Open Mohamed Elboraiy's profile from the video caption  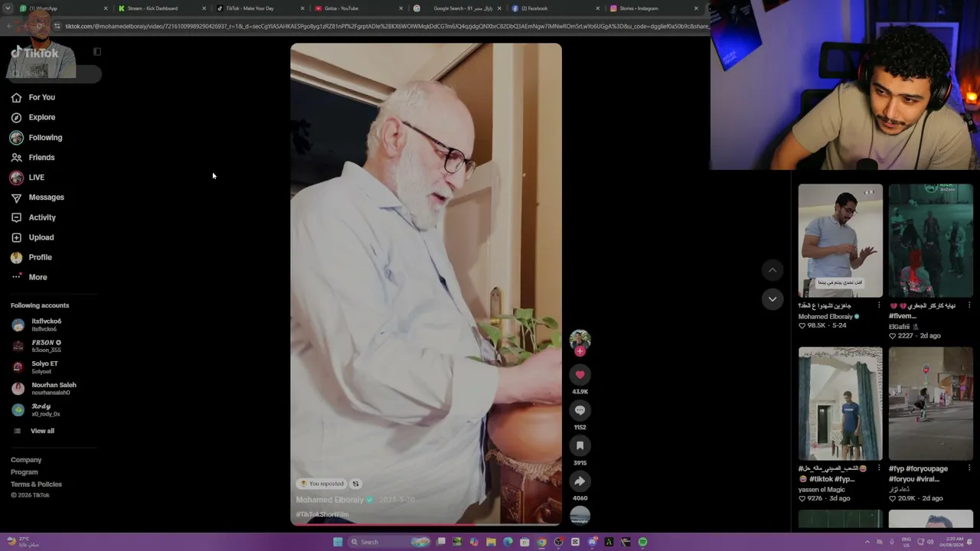coord(330,500)
